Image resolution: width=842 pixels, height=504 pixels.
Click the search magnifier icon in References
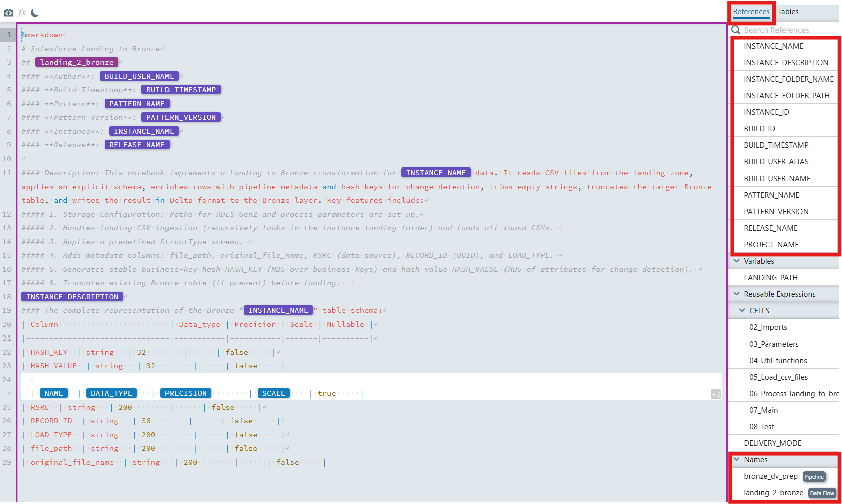tap(736, 30)
